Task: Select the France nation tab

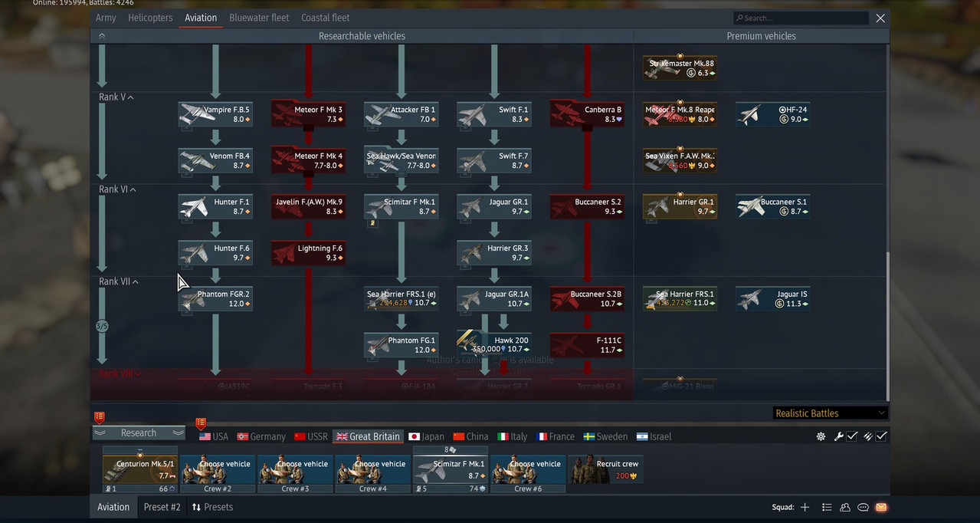Action: (x=556, y=436)
